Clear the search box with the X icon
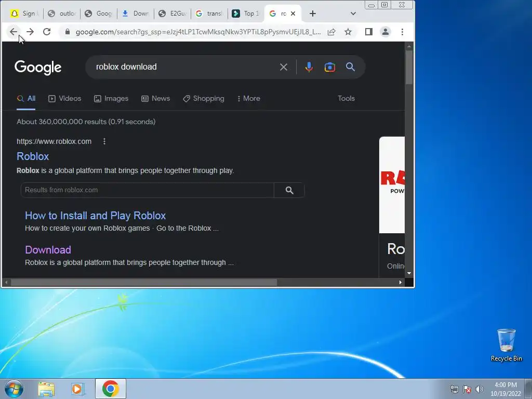 point(284,67)
